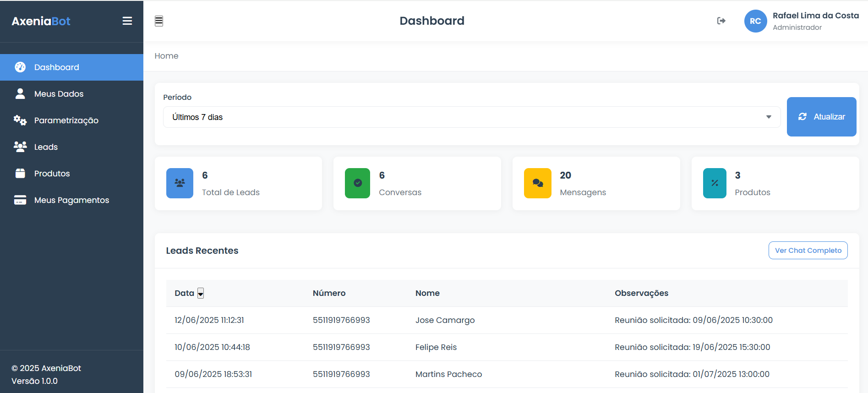Open the RC user avatar
Image resolution: width=868 pixels, height=393 pixels.
point(756,21)
